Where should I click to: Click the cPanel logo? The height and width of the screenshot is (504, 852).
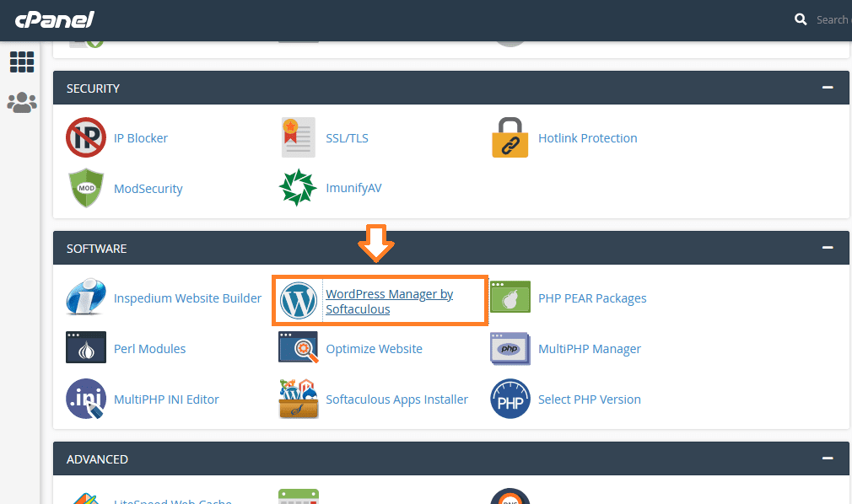pos(54,20)
